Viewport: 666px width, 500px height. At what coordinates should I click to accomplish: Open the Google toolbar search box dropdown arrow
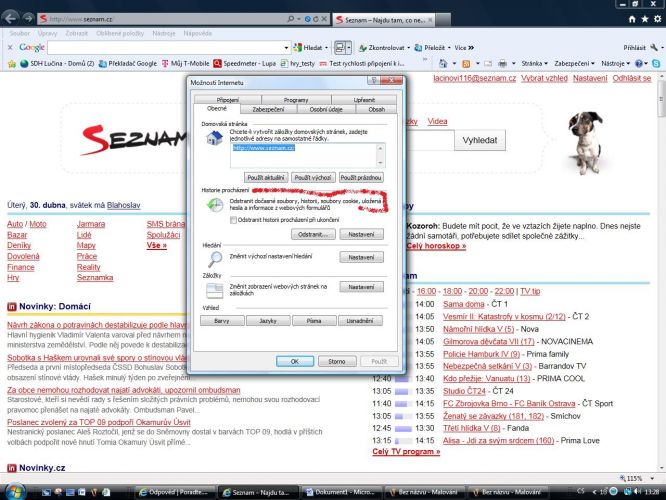pos(286,48)
